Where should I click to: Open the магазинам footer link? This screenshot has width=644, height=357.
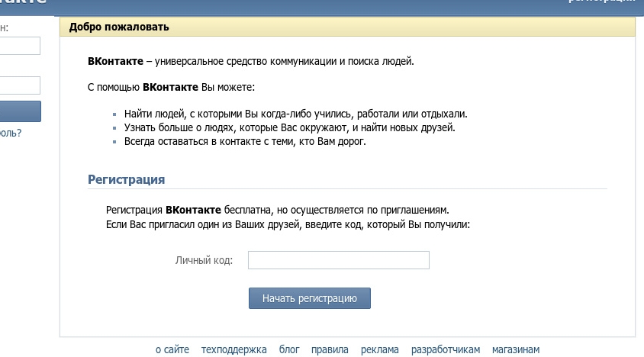[x=516, y=349]
